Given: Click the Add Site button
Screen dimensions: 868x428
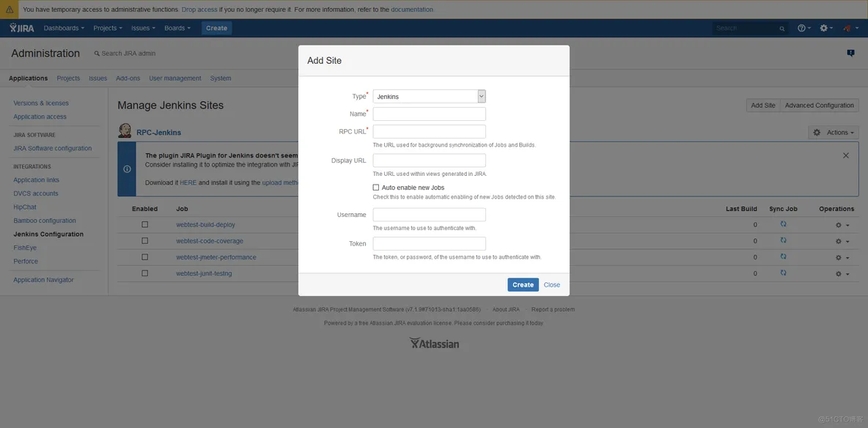Looking at the screenshot, I should 763,106.
